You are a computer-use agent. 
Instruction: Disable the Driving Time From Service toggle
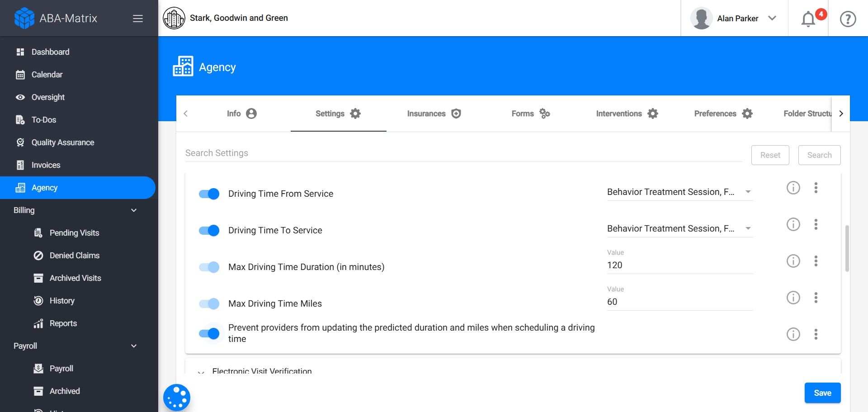click(x=209, y=194)
